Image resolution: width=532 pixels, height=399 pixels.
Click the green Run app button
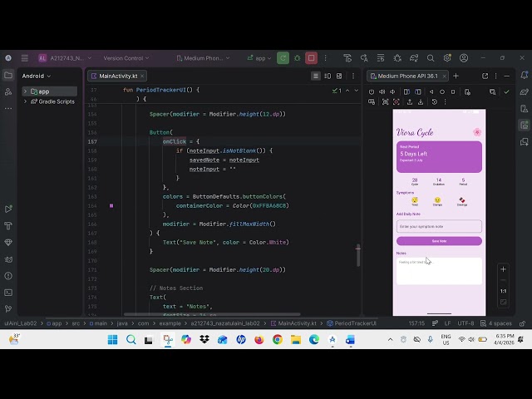point(283,58)
